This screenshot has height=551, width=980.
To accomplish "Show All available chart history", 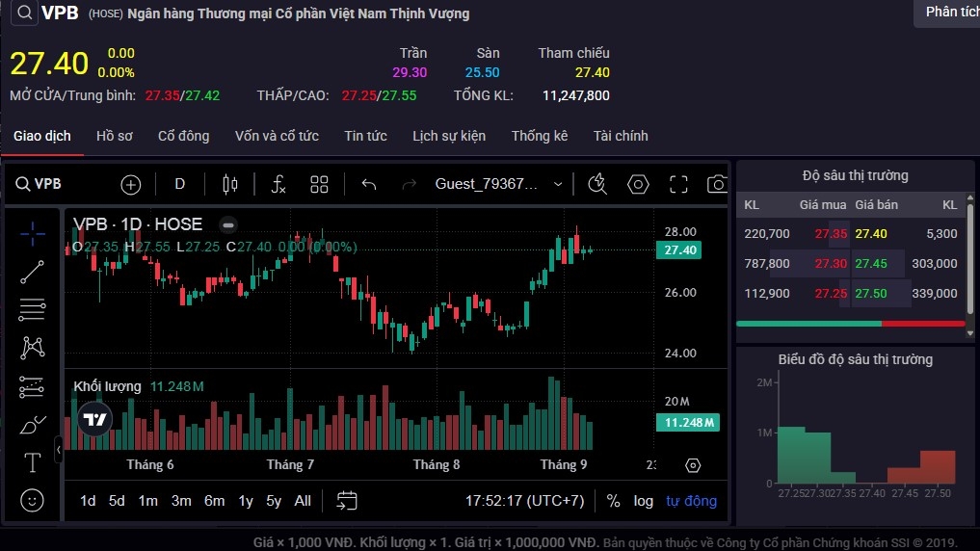I will [x=303, y=501].
